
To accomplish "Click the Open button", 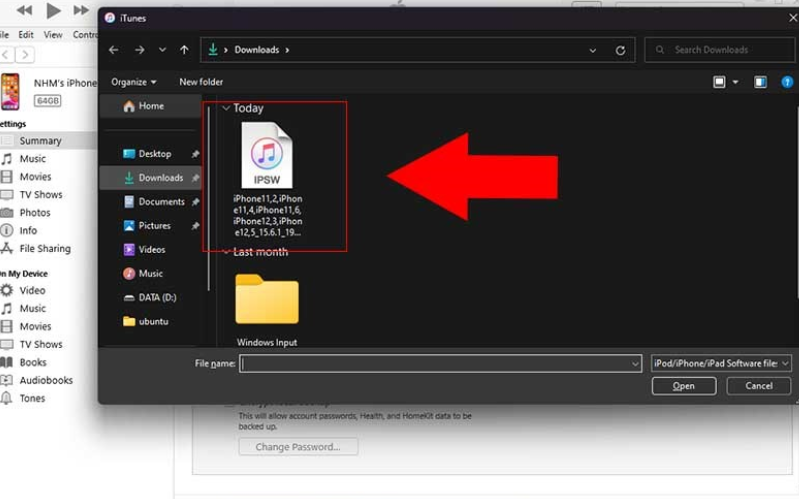I will pos(684,386).
